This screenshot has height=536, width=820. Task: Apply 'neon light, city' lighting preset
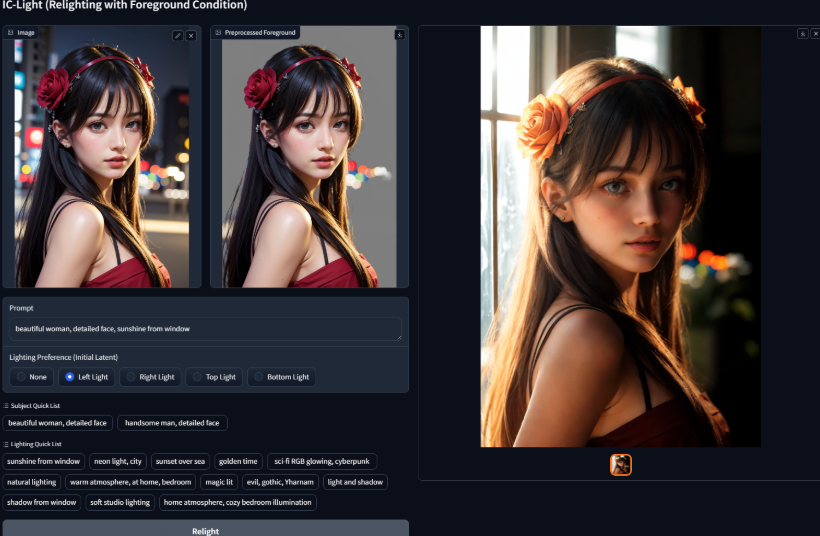click(118, 461)
